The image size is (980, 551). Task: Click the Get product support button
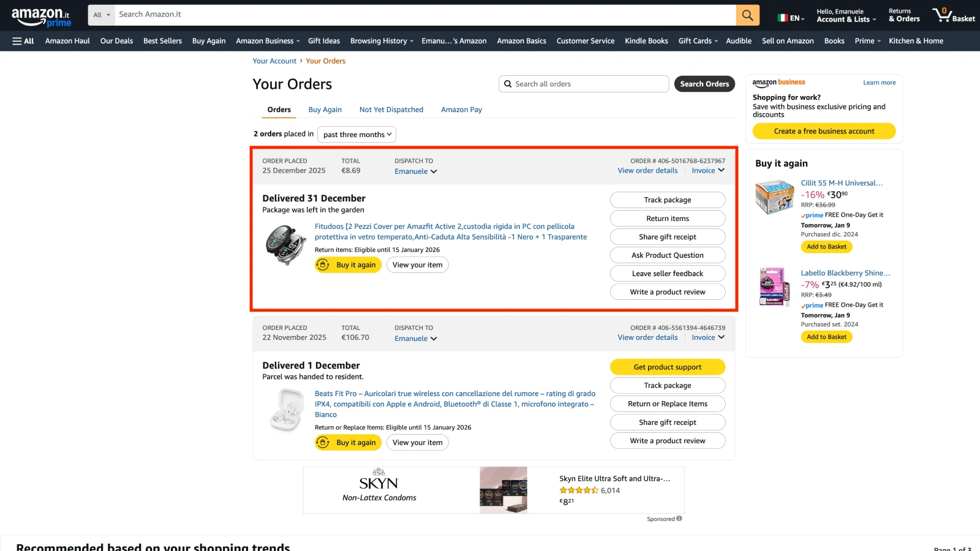[x=668, y=367]
